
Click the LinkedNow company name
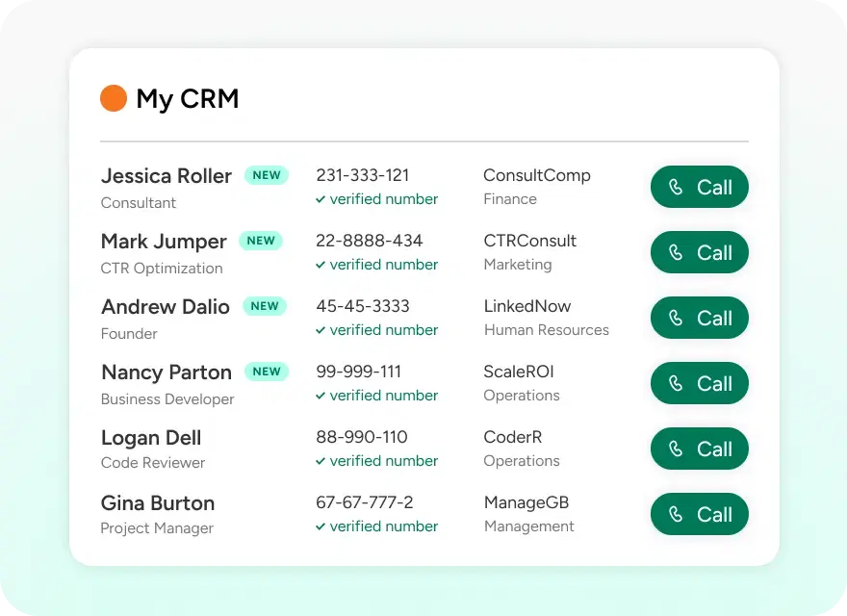click(527, 306)
